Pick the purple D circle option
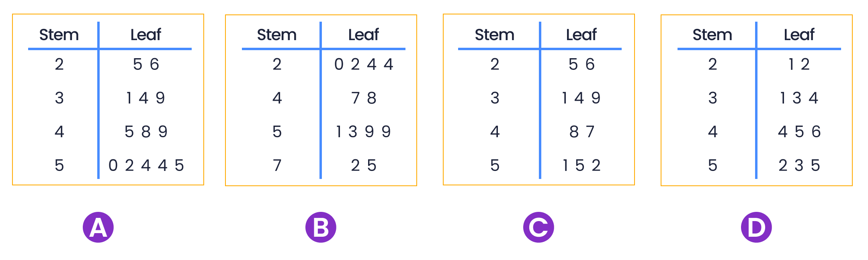868x260 pixels. 756,227
